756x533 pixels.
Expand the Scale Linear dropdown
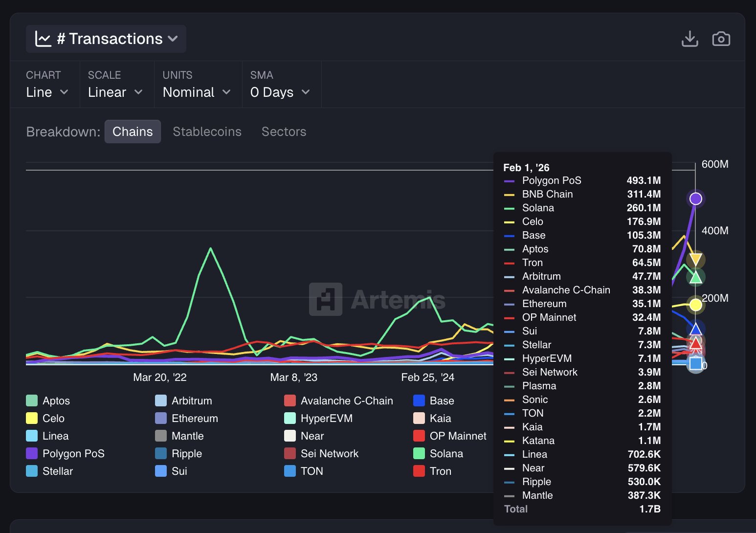pos(115,92)
